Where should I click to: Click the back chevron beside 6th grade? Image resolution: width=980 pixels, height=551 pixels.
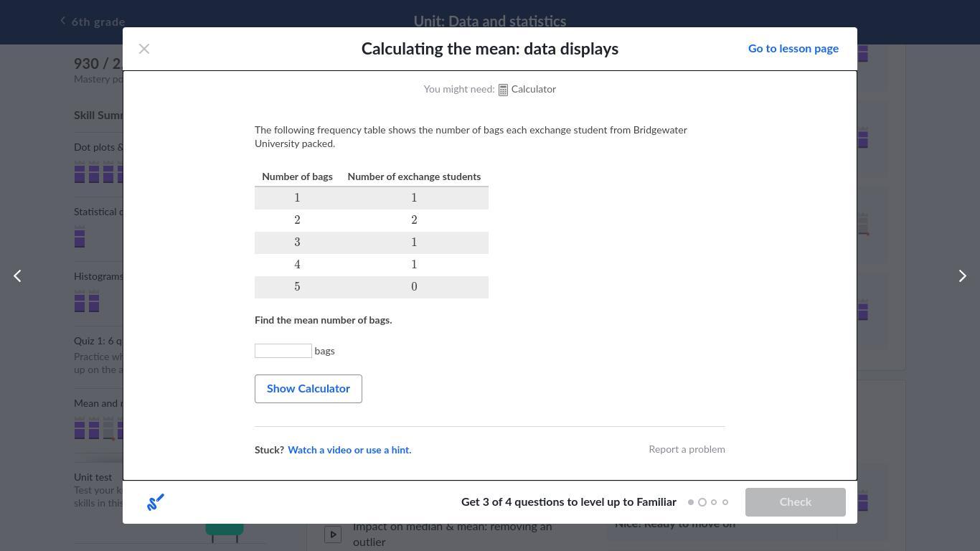coord(63,21)
